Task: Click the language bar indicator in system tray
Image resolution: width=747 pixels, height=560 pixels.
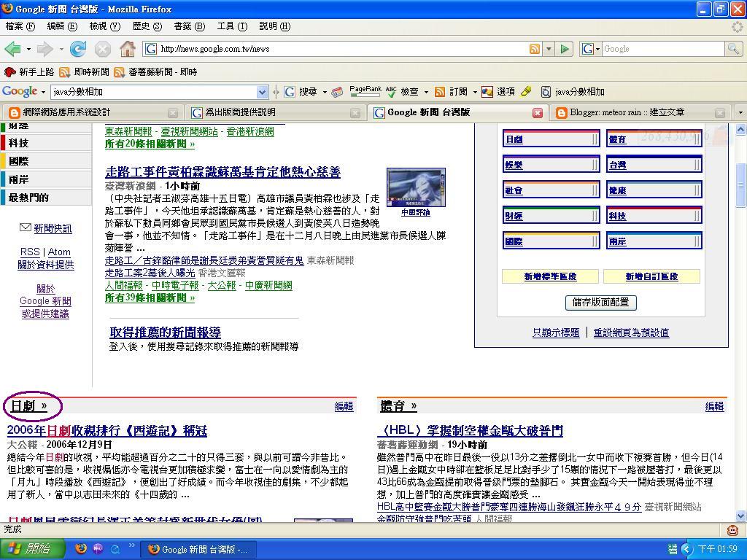Action: tap(672, 549)
